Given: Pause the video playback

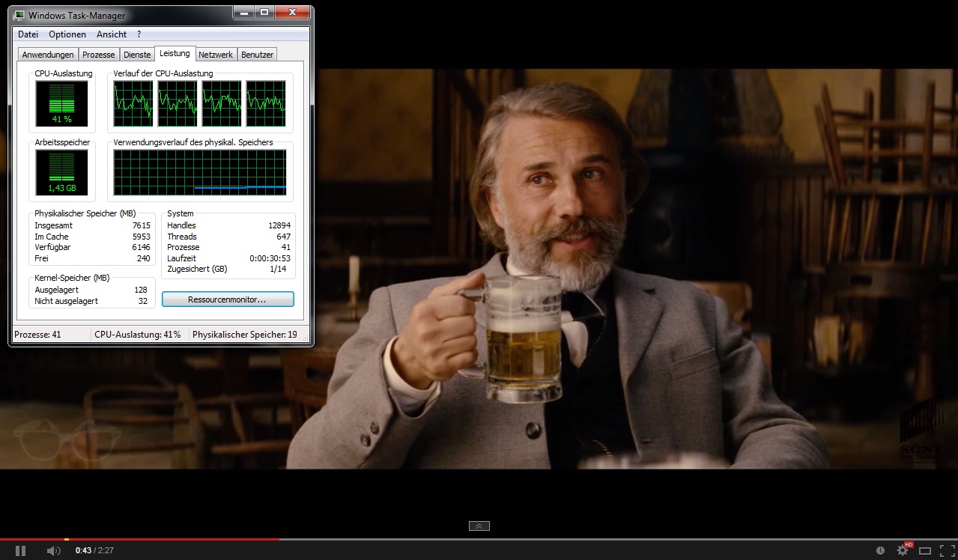Looking at the screenshot, I should 20,551.
